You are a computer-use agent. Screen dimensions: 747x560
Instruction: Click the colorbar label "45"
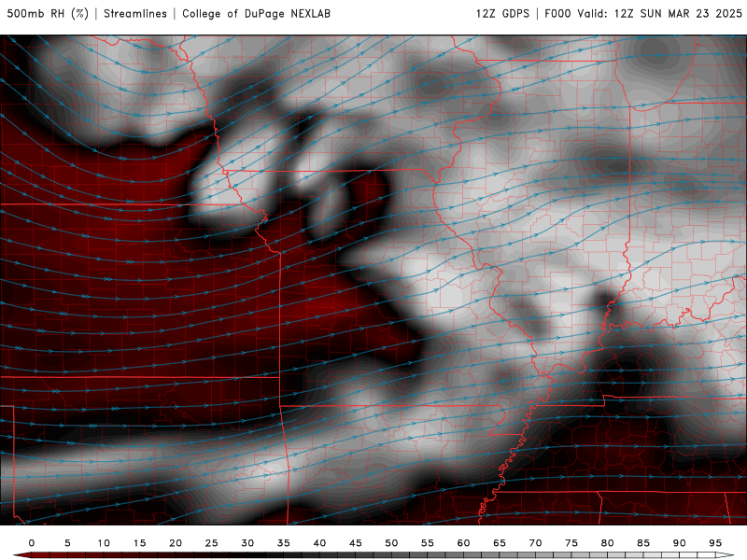356,543
